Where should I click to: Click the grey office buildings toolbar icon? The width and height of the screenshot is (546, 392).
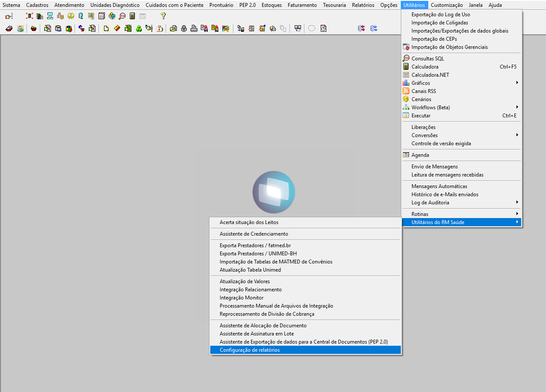coord(40,16)
